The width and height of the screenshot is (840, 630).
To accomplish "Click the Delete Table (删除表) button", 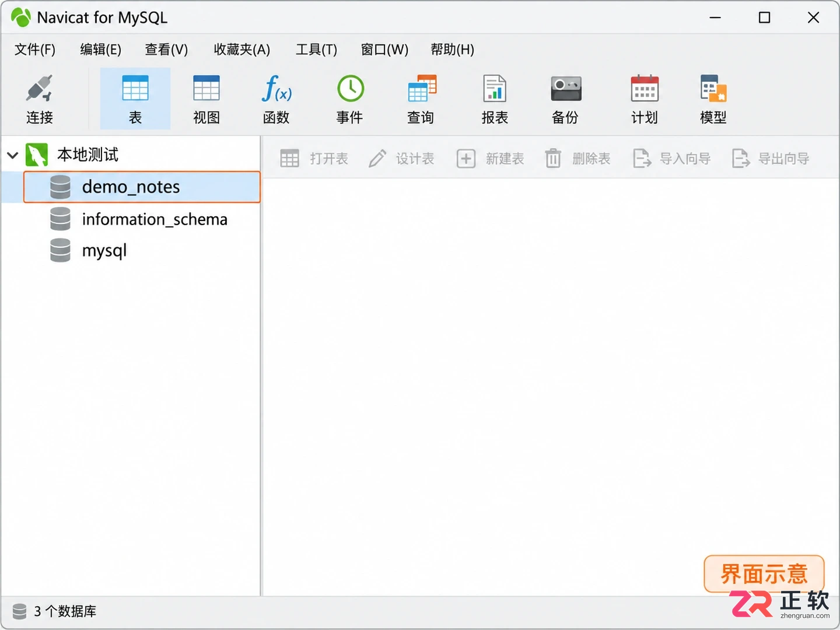I will pos(577,159).
